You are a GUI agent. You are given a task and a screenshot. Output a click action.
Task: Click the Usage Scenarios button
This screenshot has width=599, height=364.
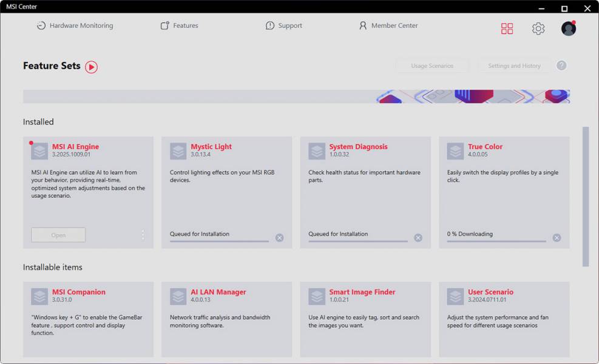pyautogui.click(x=432, y=66)
